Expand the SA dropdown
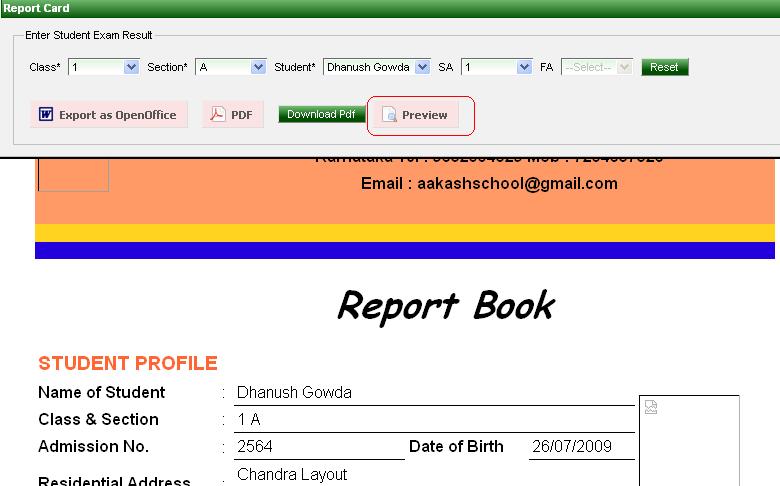Viewport: 780px width, 486px height. click(x=524, y=67)
